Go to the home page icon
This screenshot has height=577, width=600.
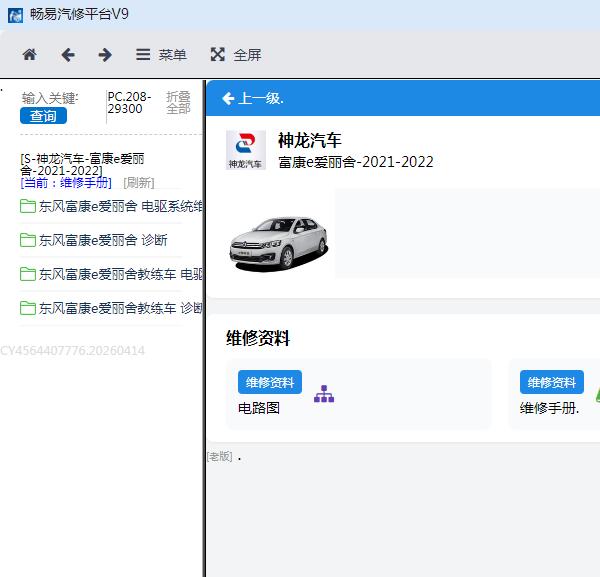pyautogui.click(x=29, y=55)
